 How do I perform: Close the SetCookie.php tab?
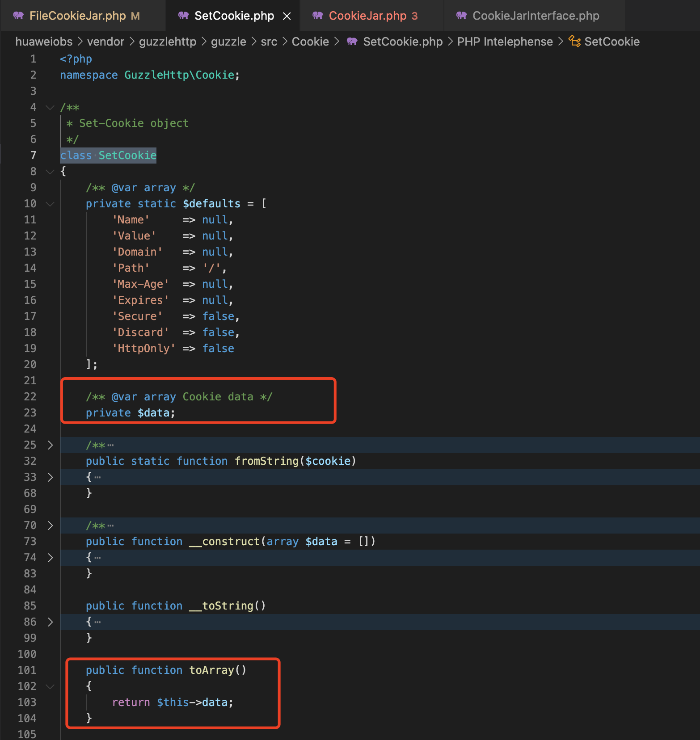[287, 16]
